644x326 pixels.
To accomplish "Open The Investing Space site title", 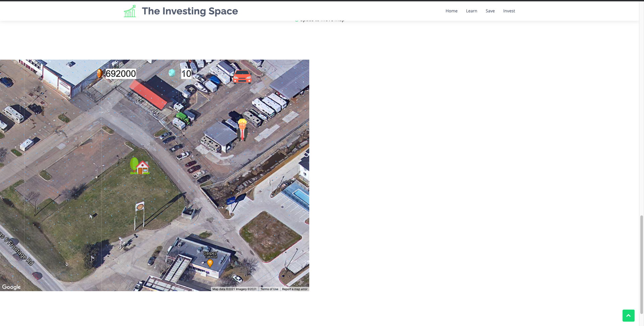I will point(190,11).
